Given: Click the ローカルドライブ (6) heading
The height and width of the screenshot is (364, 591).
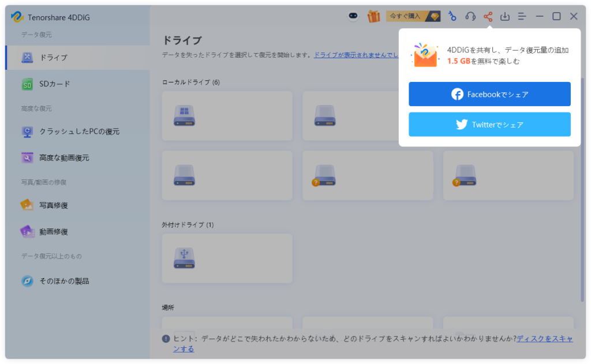Looking at the screenshot, I should pyautogui.click(x=190, y=82).
